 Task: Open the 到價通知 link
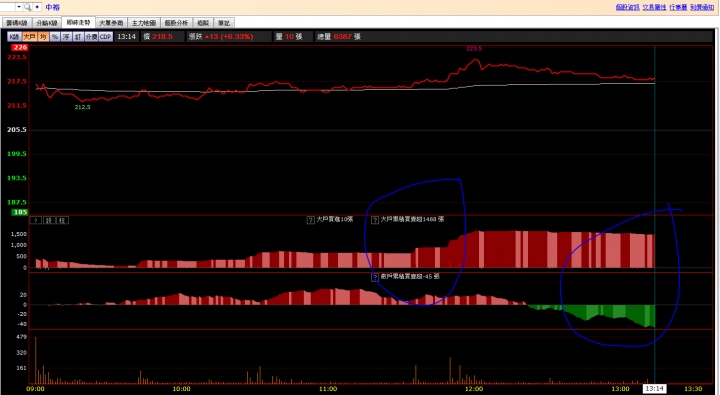coord(702,7)
